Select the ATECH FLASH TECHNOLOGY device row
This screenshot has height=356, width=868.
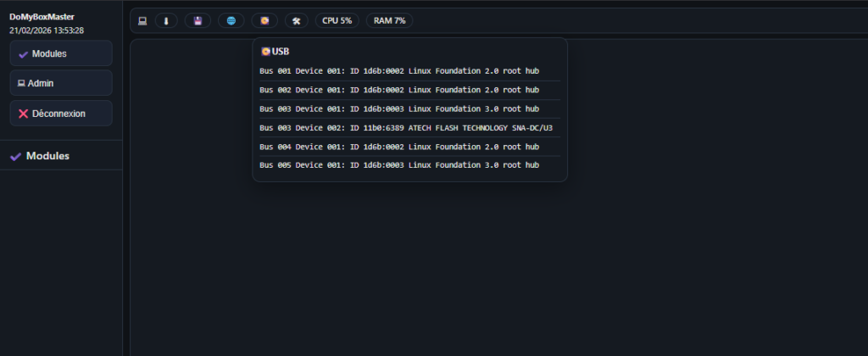click(x=406, y=128)
